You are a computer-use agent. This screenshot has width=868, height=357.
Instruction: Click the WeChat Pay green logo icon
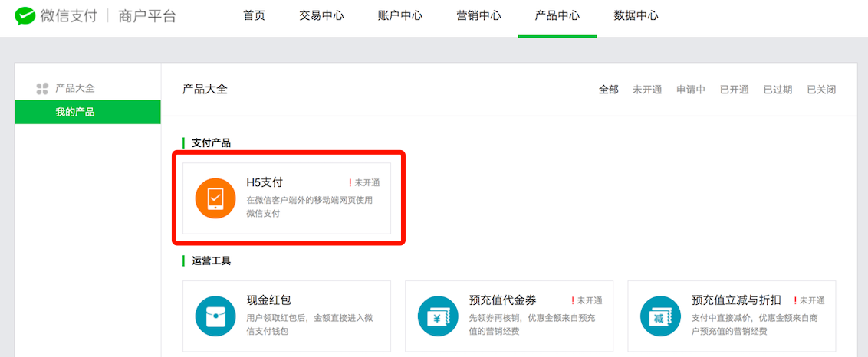click(25, 16)
